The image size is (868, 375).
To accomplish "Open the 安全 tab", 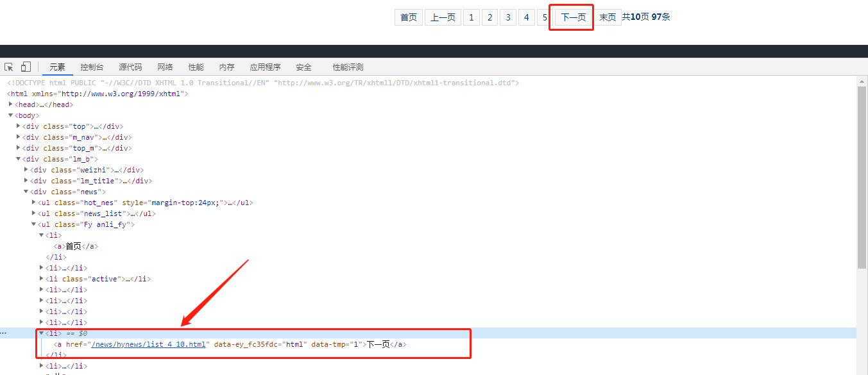I will 303,67.
